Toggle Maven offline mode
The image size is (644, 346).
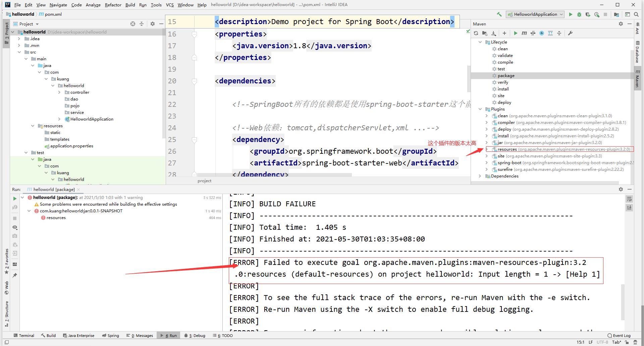click(x=533, y=33)
